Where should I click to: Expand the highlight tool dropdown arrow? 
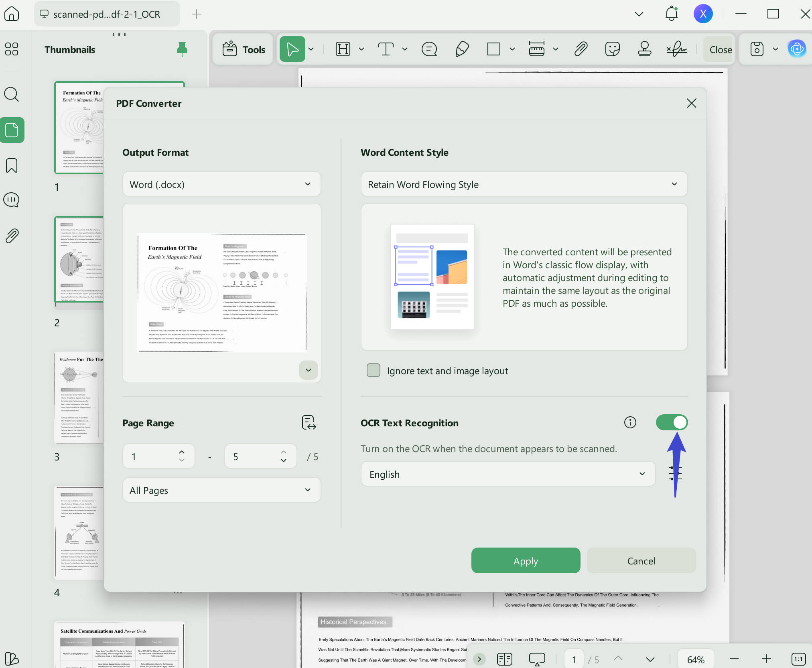361,49
